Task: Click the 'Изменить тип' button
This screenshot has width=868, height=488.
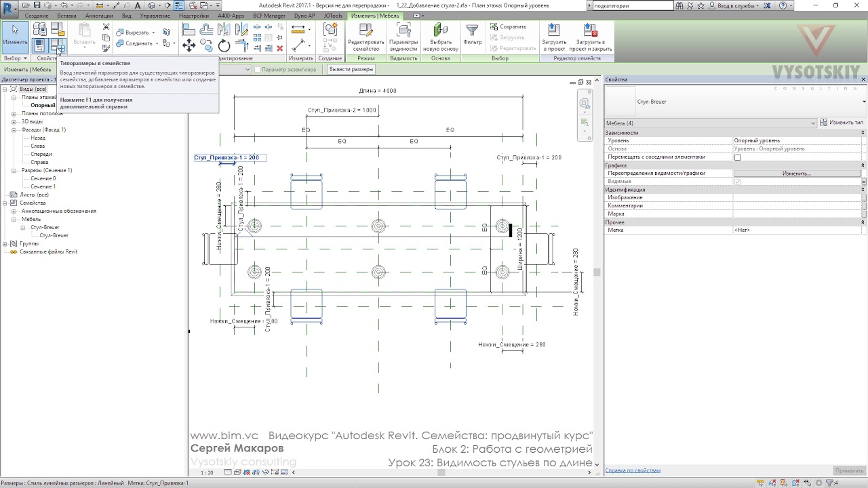Action: tap(842, 123)
